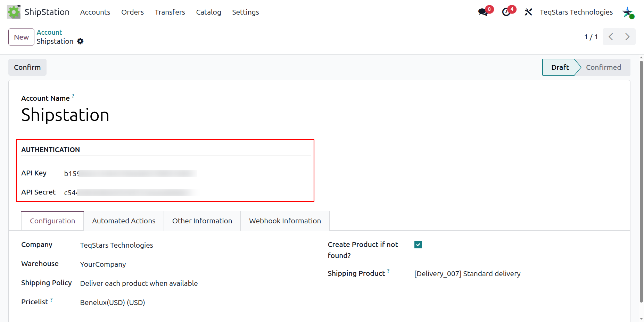Viewport: 644px width, 322px height.
Task: Select the Confirmed status stage
Action: click(604, 67)
